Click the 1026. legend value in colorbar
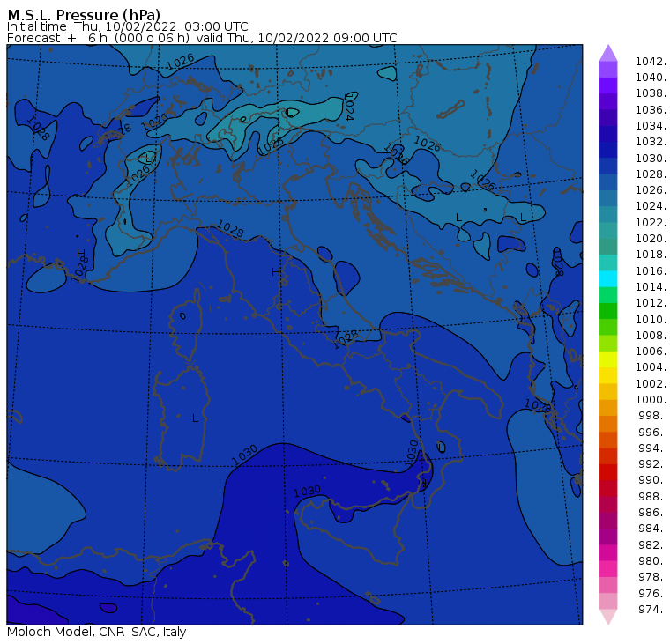This screenshot has width=670, height=644. pyautogui.click(x=651, y=189)
